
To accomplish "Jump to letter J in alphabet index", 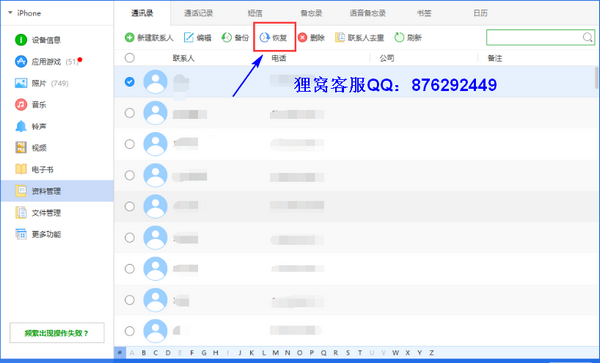I will click(x=240, y=353).
